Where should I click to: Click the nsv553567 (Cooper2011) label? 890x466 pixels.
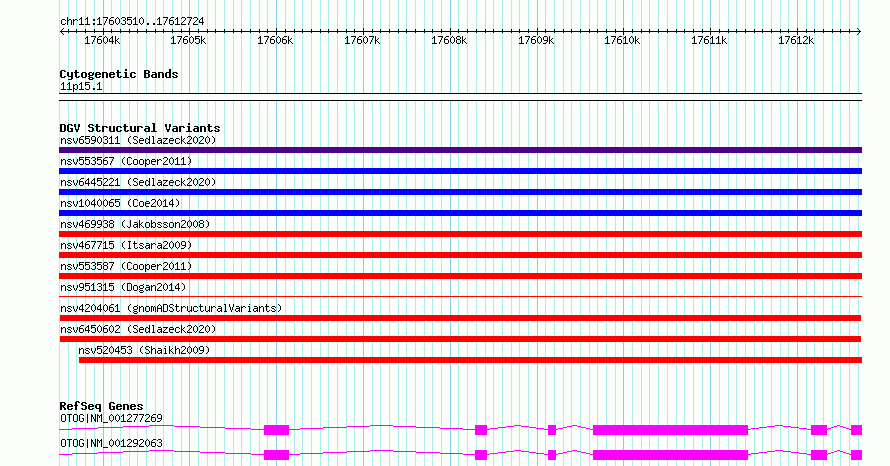click(x=126, y=161)
